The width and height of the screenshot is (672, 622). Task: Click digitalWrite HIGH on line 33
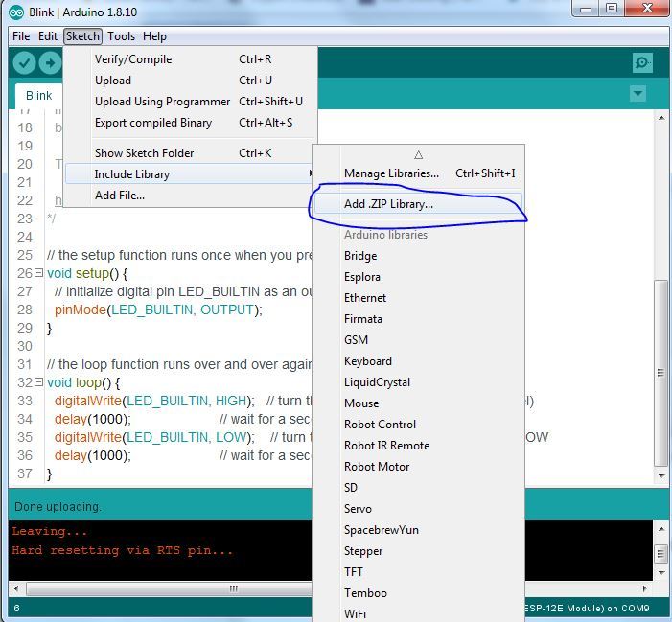pyautogui.click(x=154, y=401)
